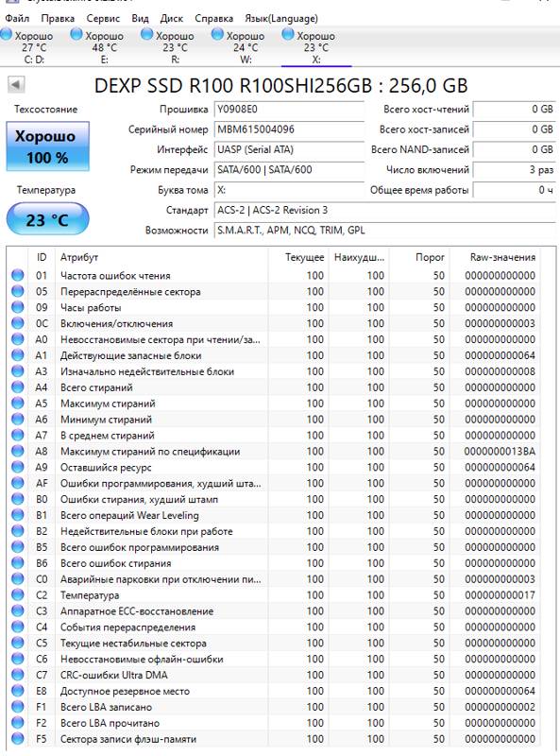Click status orb of Температура attribute C2

(x=17, y=595)
